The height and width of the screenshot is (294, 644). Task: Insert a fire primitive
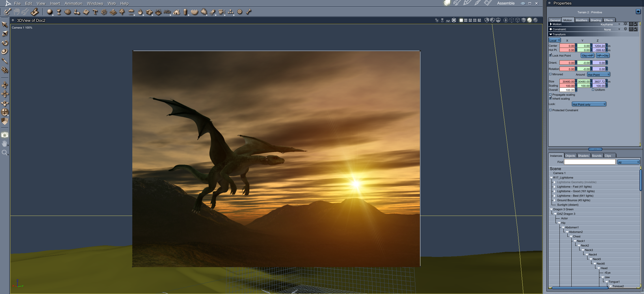point(140,12)
